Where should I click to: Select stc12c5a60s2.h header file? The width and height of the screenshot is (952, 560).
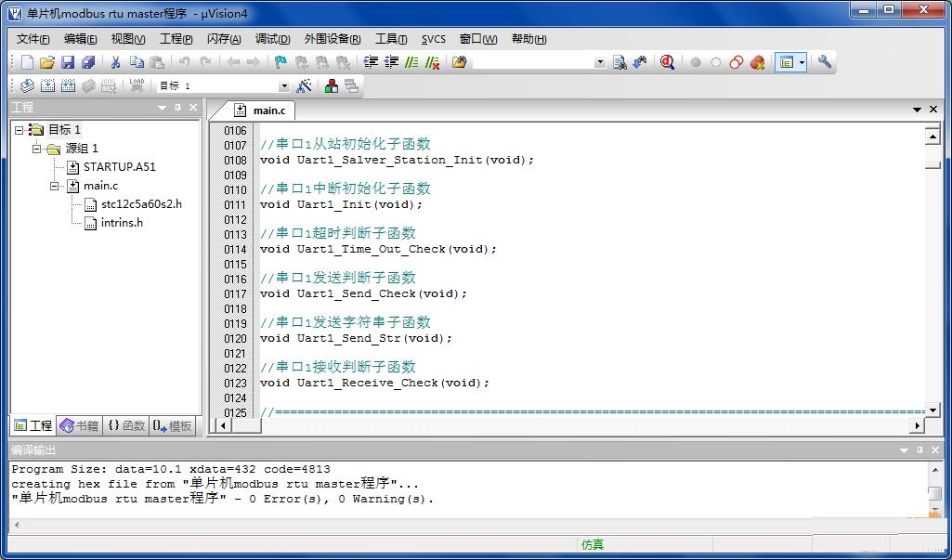point(141,204)
